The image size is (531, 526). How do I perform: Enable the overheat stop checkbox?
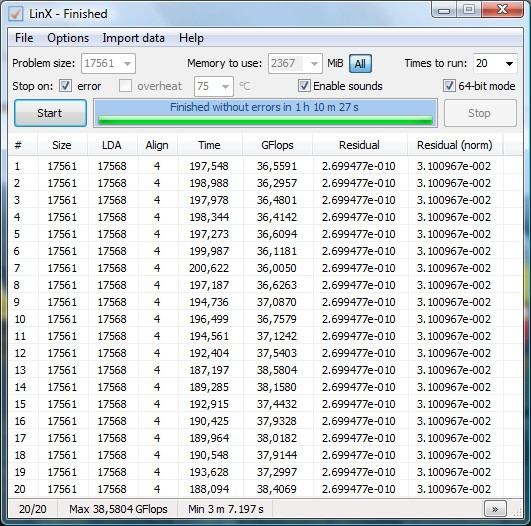(x=125, y=86)
